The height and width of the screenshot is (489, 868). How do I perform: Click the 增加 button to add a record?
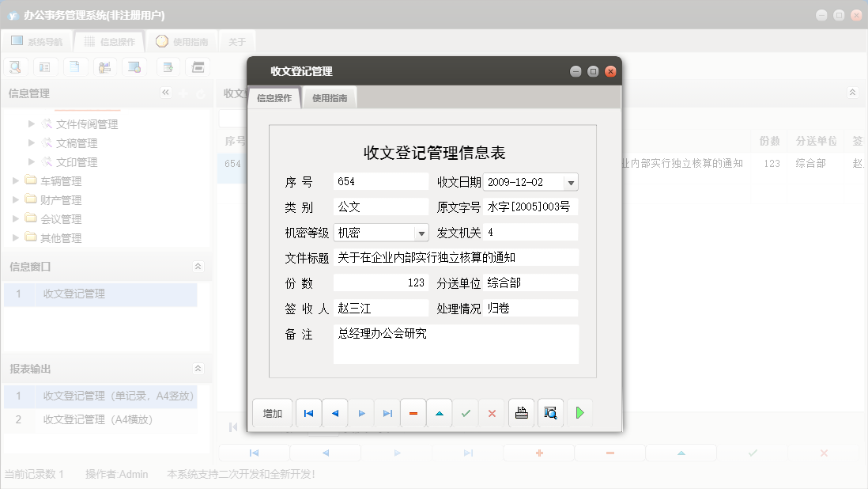(x=272, y=412)
